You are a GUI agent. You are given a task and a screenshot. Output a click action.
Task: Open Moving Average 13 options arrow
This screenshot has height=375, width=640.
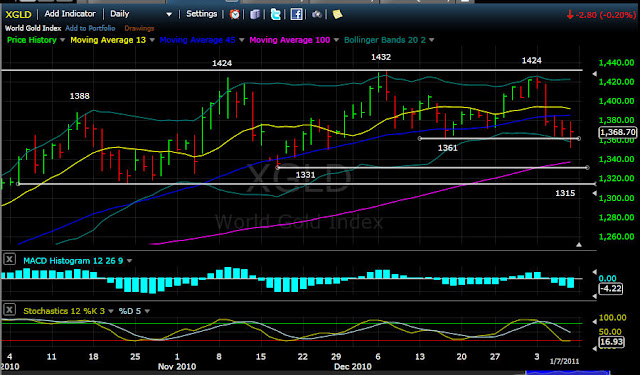click(x=152, y=40)
